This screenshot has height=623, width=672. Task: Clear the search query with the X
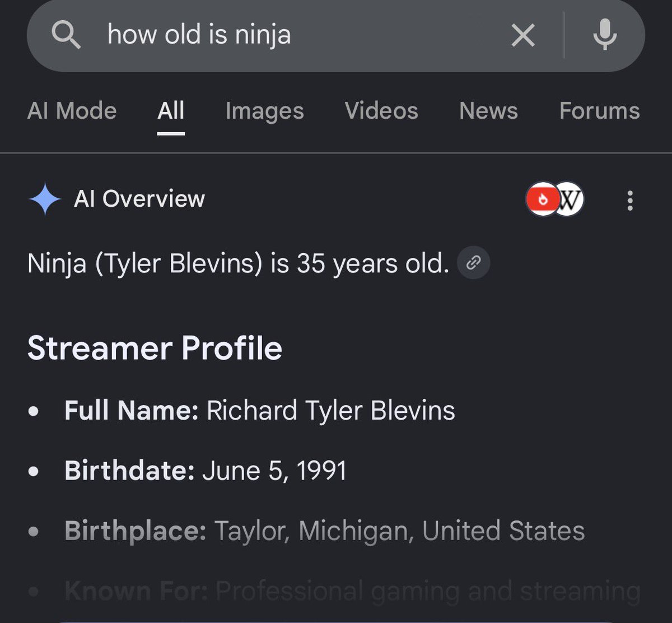(x=523, y=36)
